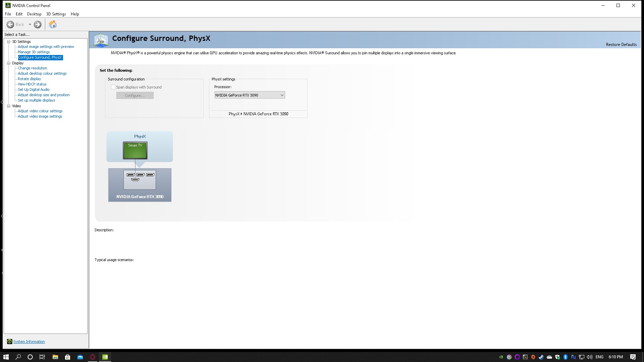Open View HDCP status task
The width and height of the screenshot is (644, 362).
tap(32, 84)
